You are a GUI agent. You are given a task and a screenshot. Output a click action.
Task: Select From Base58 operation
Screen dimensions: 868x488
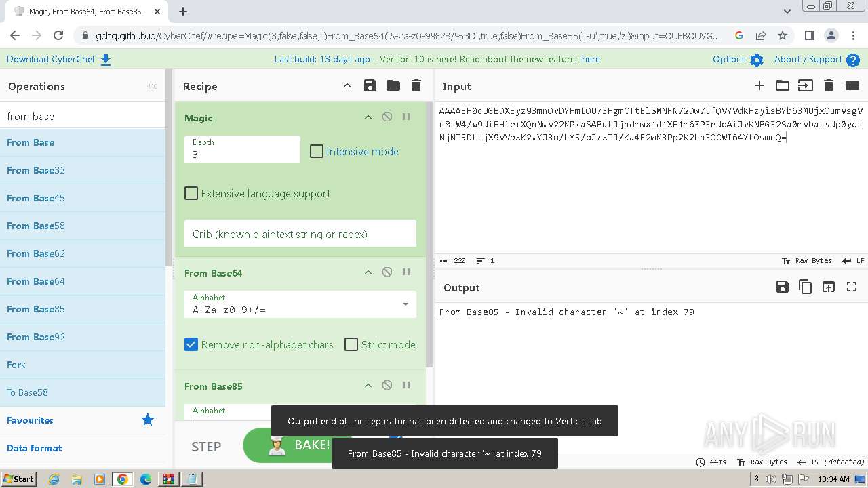coord(83,226)
